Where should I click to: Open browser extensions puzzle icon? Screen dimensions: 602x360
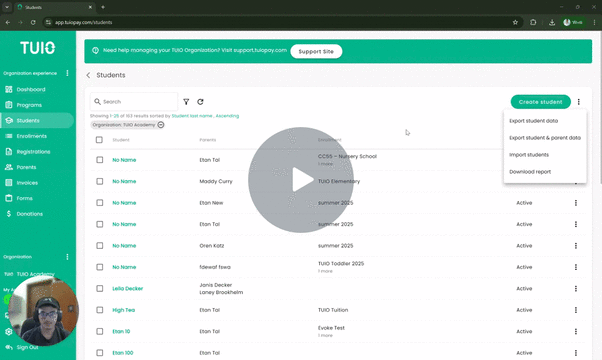533,22
